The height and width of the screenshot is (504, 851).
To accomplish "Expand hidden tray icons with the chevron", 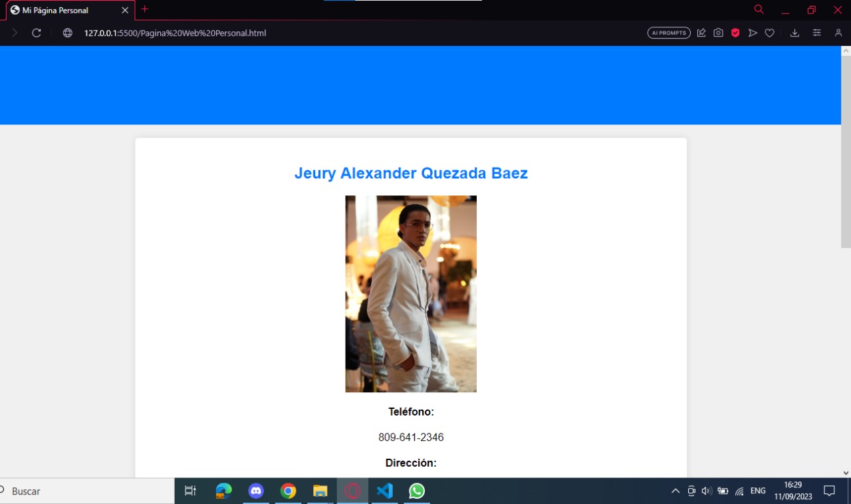I will 675,491.
